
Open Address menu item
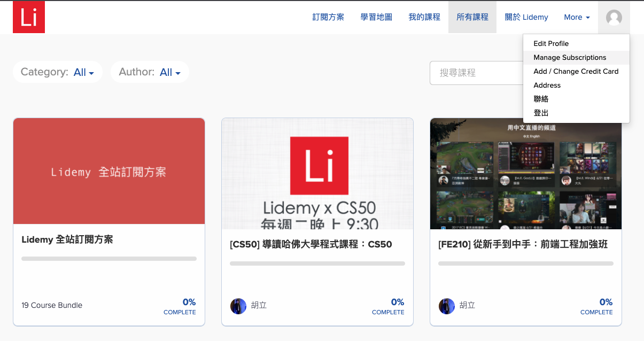576,86
